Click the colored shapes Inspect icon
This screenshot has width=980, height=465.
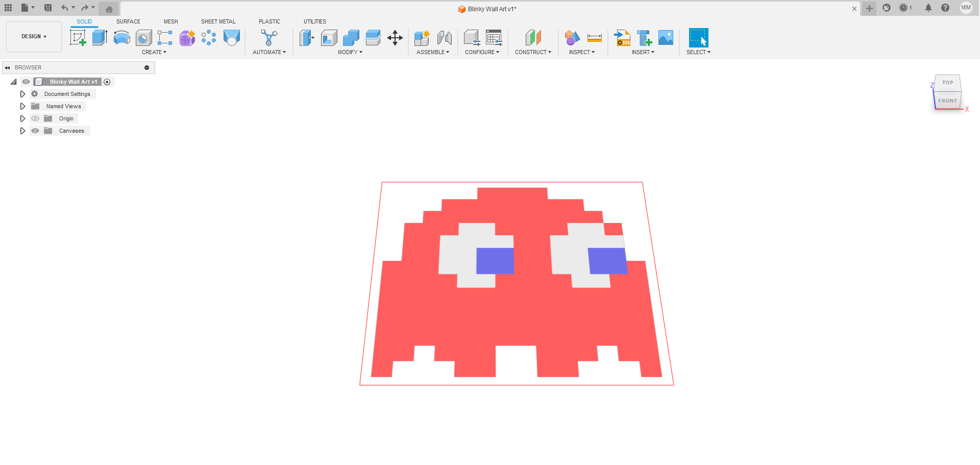point(572,38)
